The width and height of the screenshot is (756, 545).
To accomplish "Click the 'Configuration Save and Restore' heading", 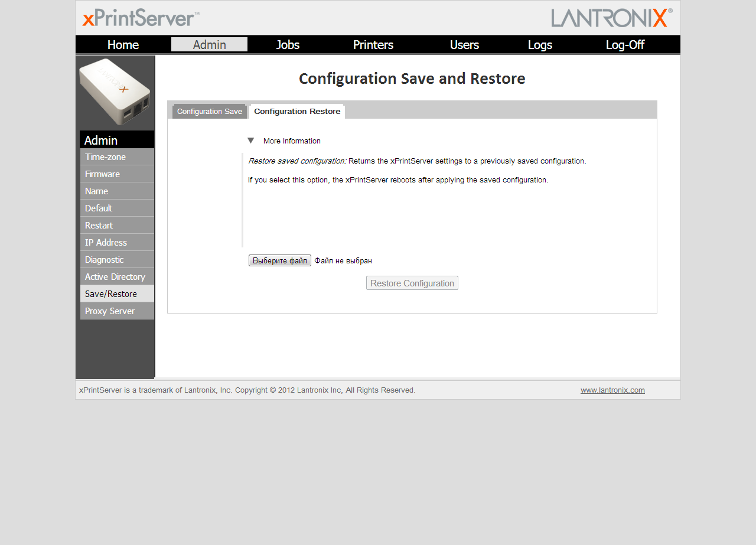I will (412, 79).
